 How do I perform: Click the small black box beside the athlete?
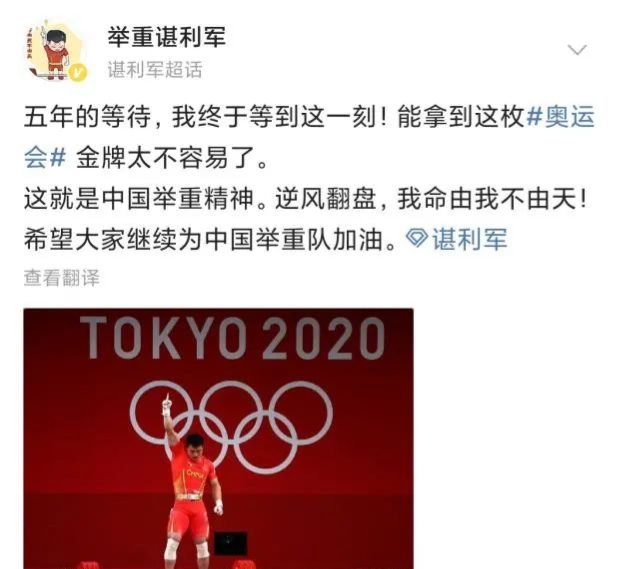[231, 544]
